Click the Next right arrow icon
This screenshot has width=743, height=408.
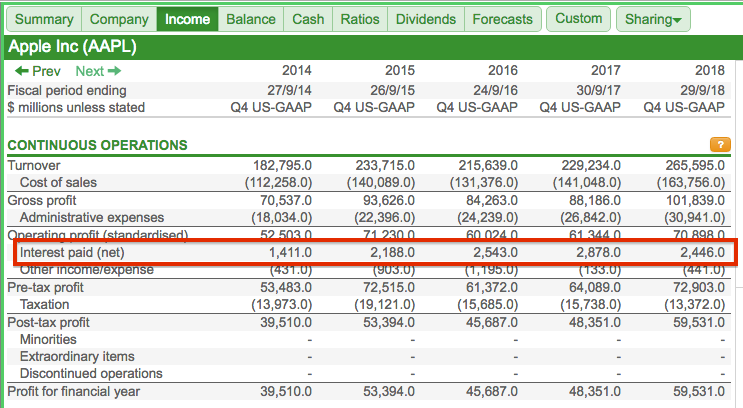(x=115, y=71)
